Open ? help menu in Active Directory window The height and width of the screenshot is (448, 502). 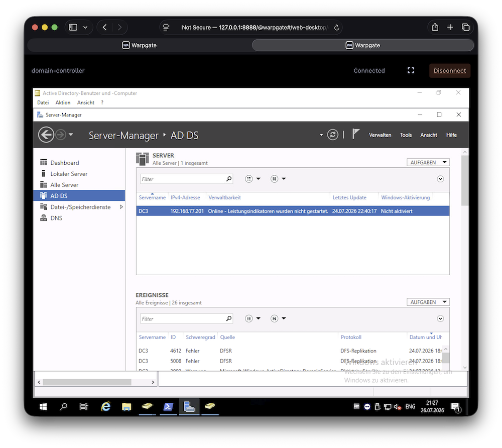[102, 102]
